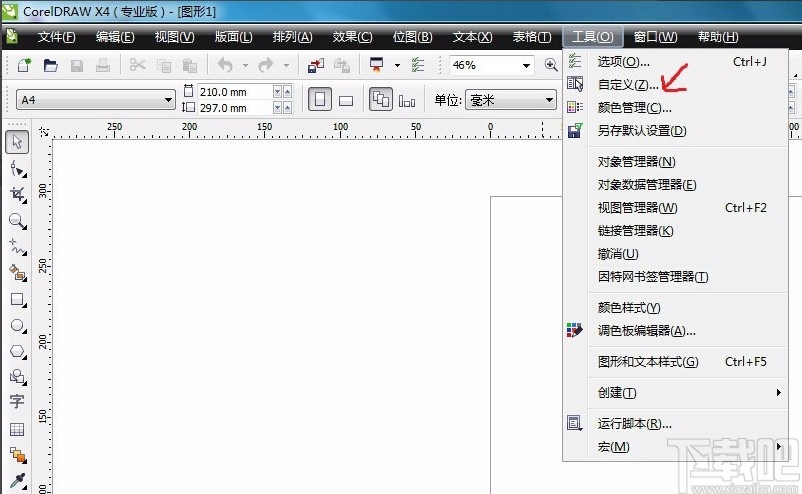This screenshot has width=802, height=494.
Task: Click the Save floppy disk icon
Action: pos(77,65)
